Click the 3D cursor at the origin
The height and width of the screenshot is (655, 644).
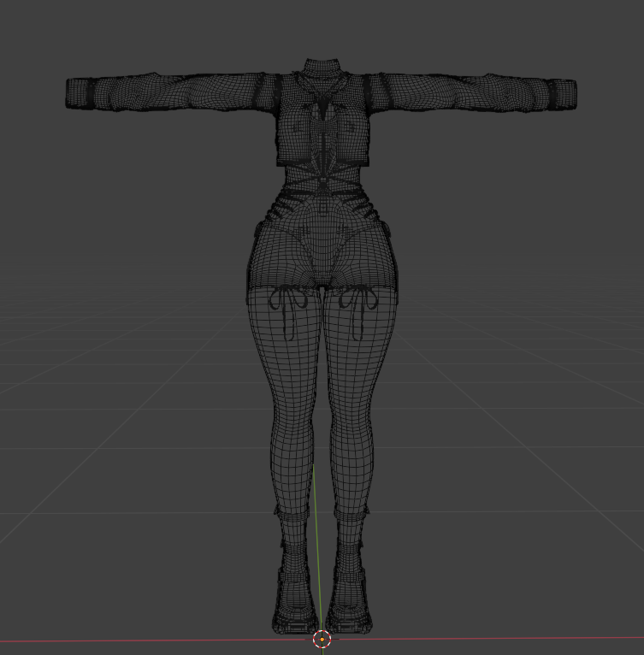[x=322, y=639]
